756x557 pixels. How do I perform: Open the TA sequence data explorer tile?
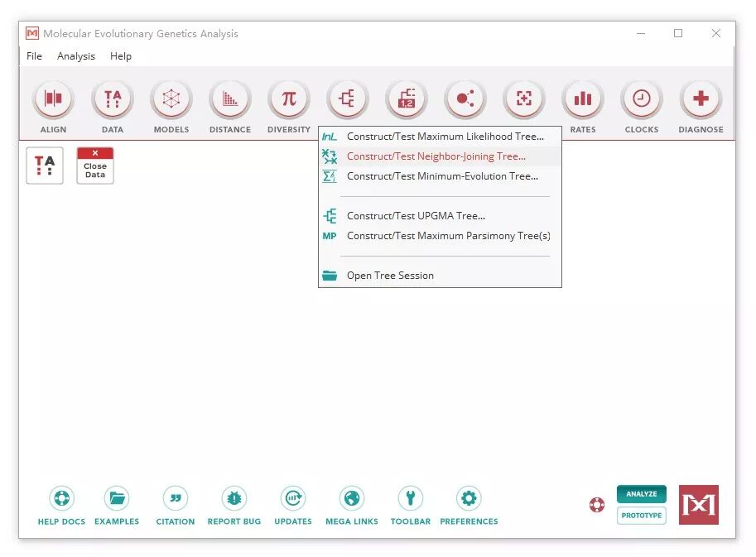pyautogui.click(x=45, y=166)
